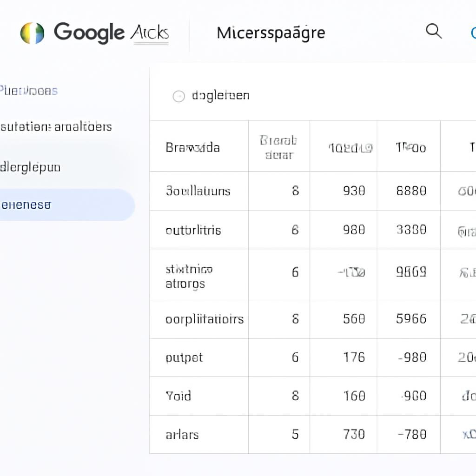Click the '3oeıllaiuns' row name
This screenshot has height=476, width=476.
[x=198, y=191]
